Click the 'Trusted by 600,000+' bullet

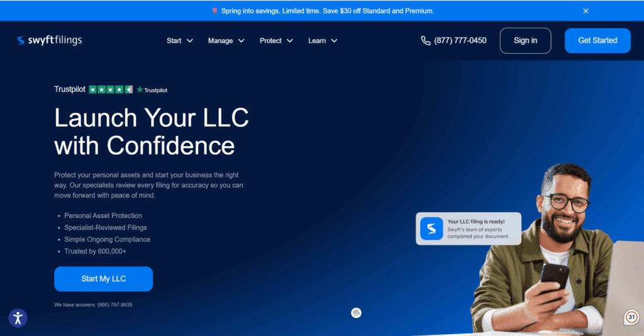(96, 252)
